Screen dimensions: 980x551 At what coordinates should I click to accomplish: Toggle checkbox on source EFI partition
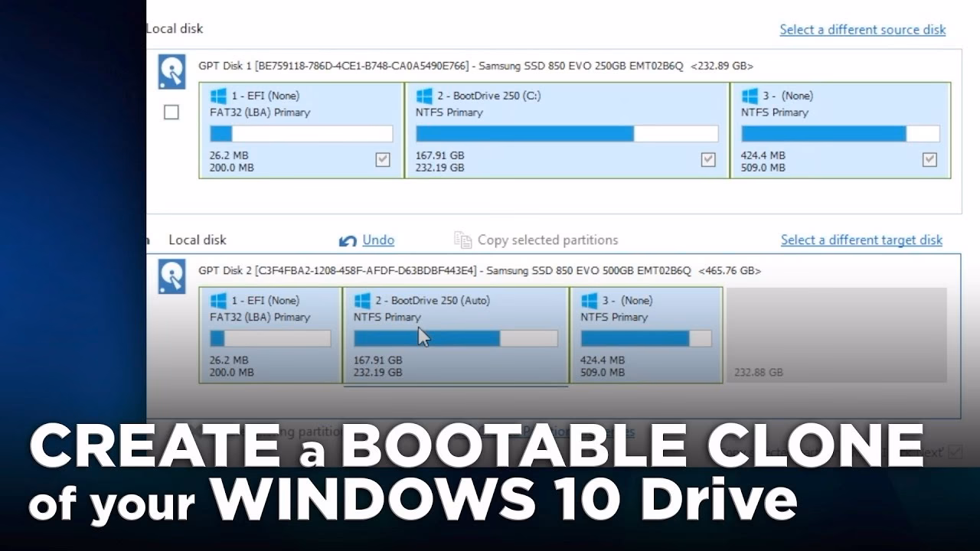[383, 159]
